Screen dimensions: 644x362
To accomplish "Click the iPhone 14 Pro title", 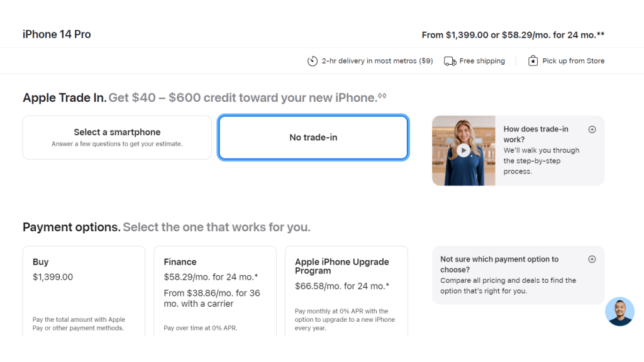I will point(57,35).
